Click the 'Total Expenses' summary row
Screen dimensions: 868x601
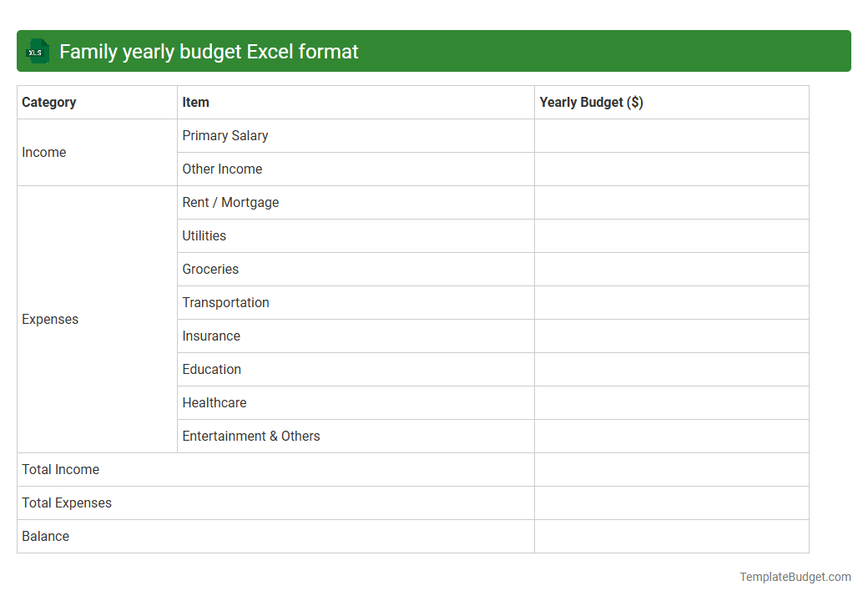67,503
